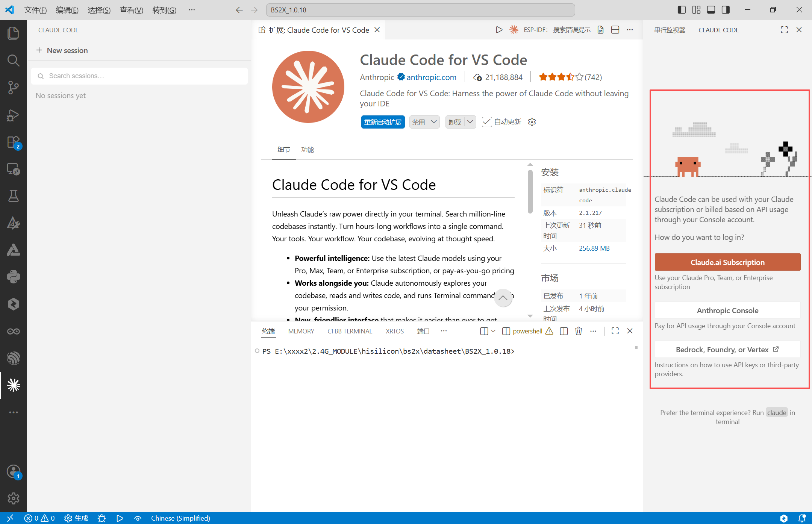This screenshot has width=812, height=524.
Task: Open remote window indicator in status bar
Action: (10, 518)
